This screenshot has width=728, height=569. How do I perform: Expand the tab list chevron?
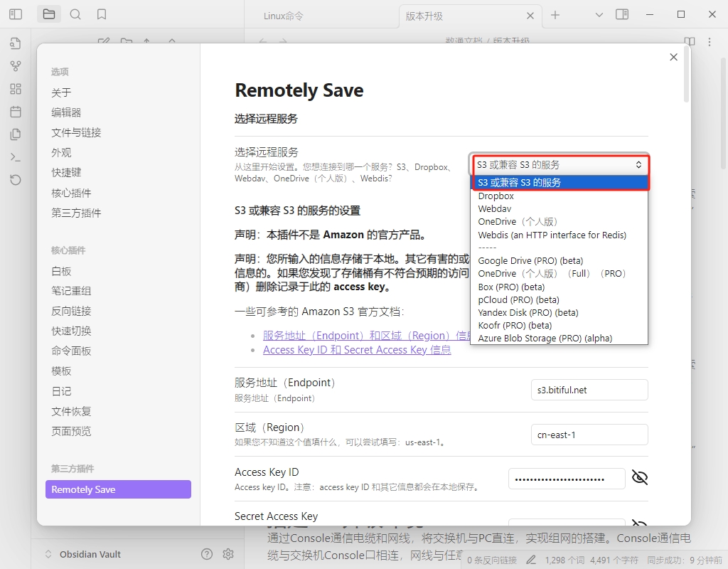[x=599, y=14]
